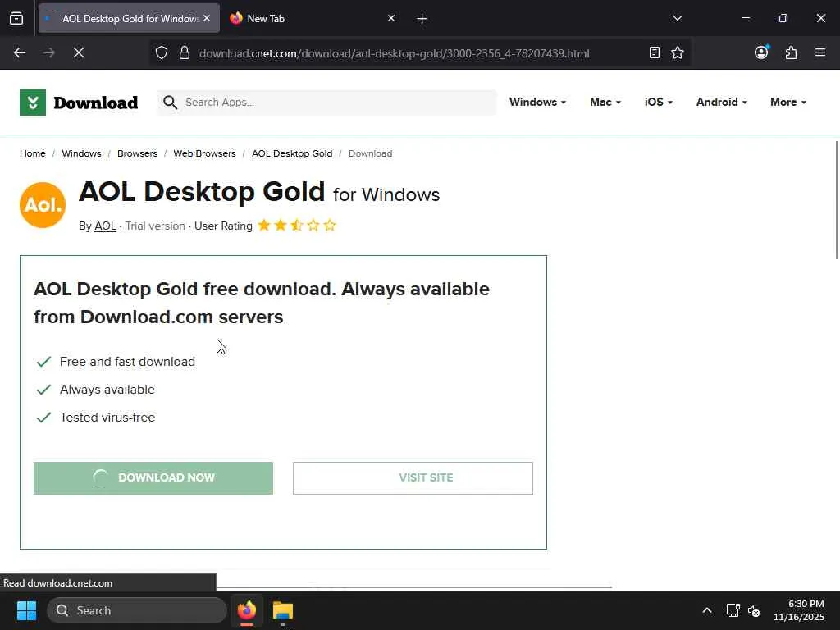The height and width of the screenshot is (630, 840).
Task: Click the Download.com logo text
Action: click(x=96, y=103)
